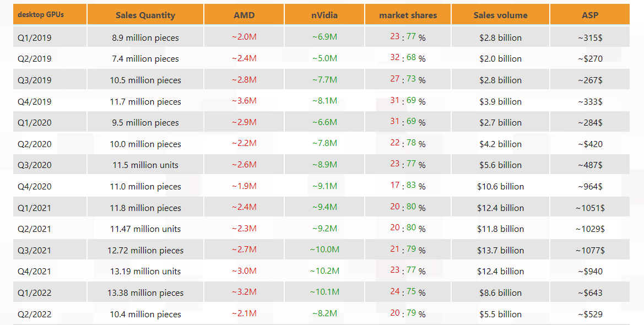Select the Q4/2020 quarter cell
644x325 pixels.
tap(34, 187)
